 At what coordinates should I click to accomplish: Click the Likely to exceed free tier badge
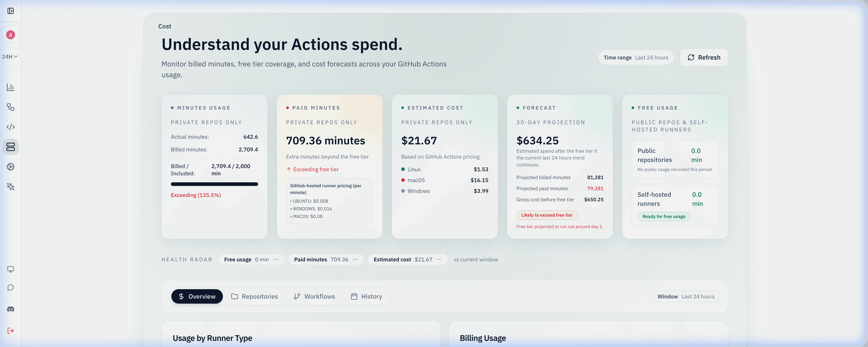point(547,215)
